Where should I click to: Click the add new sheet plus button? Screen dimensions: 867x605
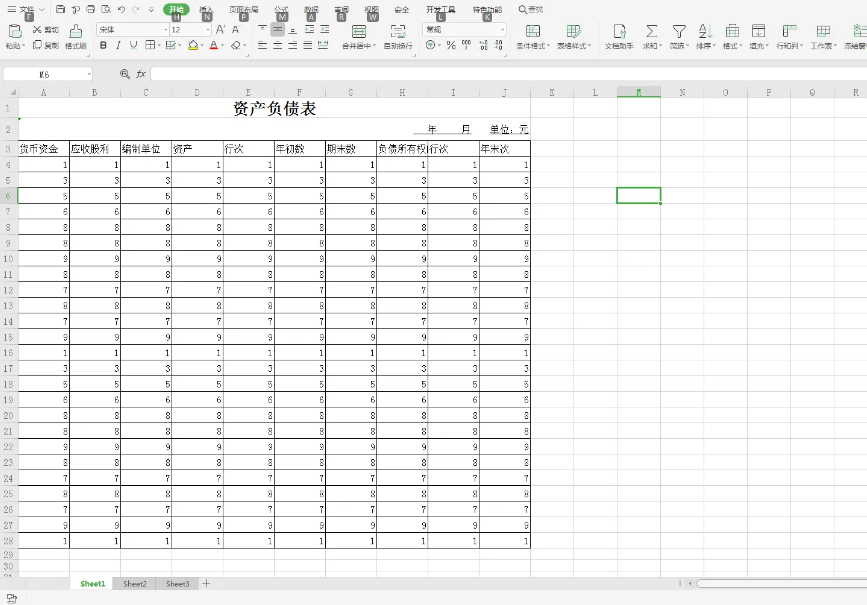pyautogui.click(x=207, y=583)
